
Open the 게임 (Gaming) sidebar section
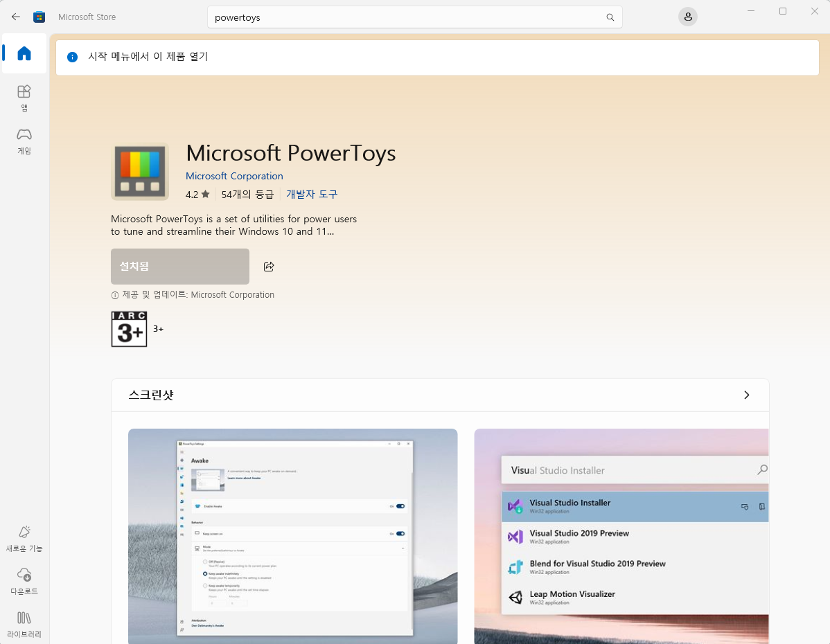point(24,141)
